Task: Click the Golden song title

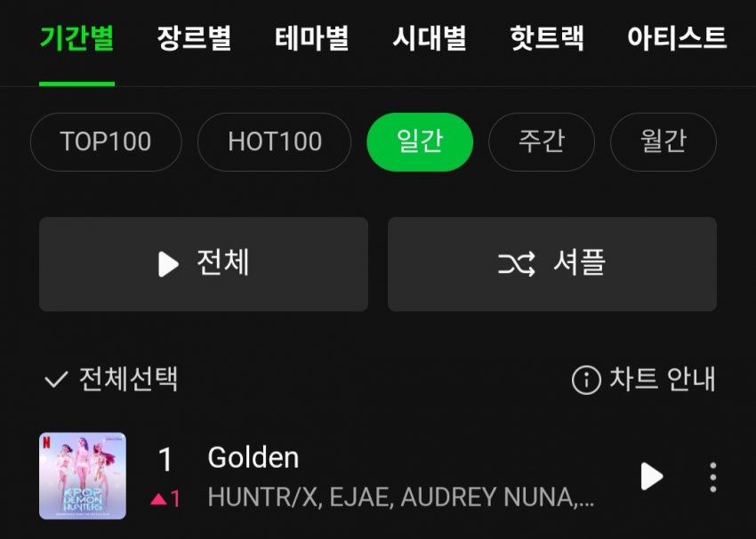Action: (253, 457)
